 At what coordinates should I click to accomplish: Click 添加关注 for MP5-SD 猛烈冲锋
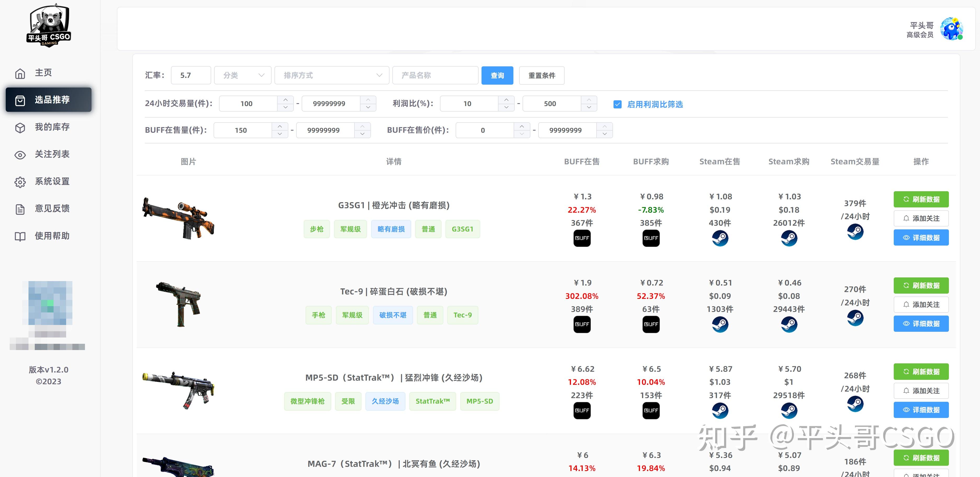[x=921, y=391]
